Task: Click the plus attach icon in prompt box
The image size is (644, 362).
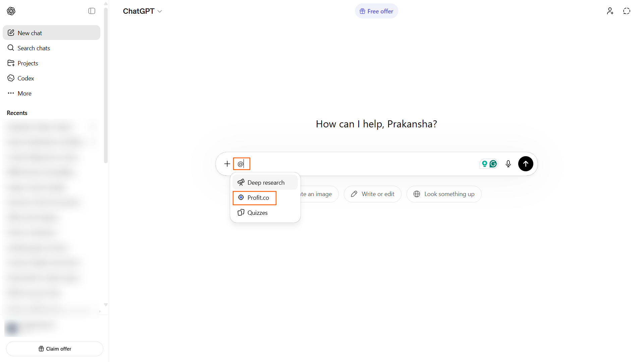Action: [x=227, y=164]
